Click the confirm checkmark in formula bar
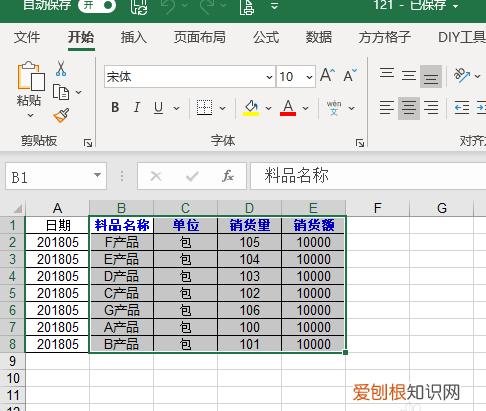Image resolution: width=486 pixels, height=411 pixels. [192, 176]
